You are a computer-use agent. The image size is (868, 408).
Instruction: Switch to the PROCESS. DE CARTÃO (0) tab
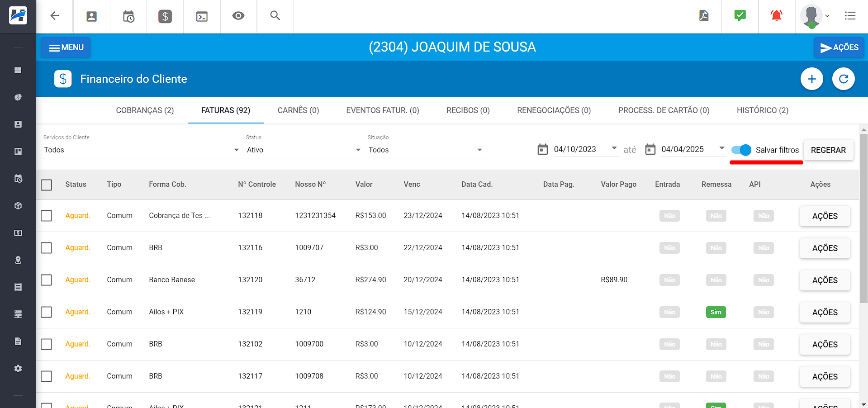[664, 110]
